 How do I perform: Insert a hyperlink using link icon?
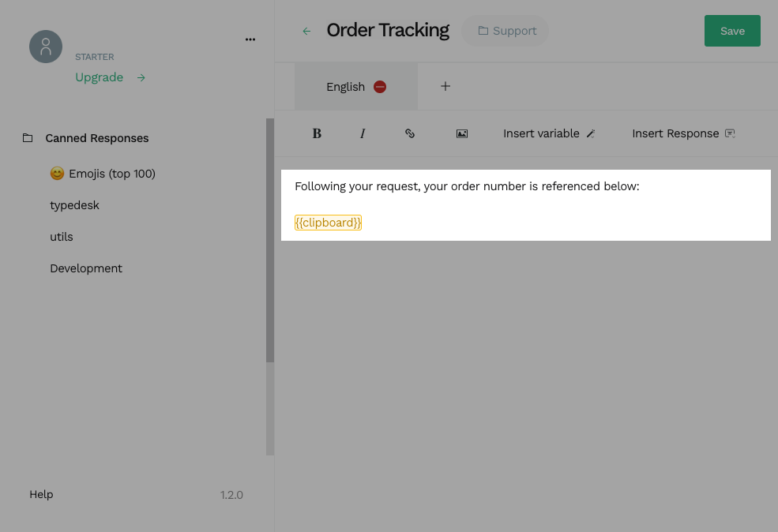click(x=410, y=133)
